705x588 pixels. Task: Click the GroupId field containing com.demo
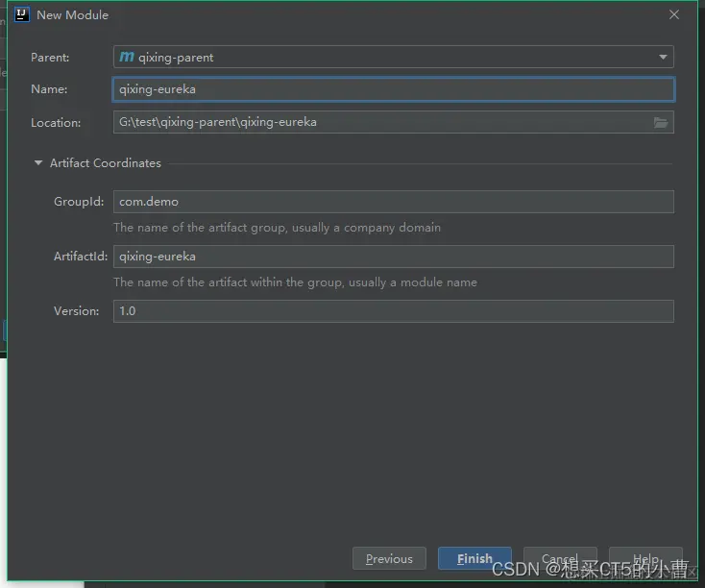tap(394, 202)
